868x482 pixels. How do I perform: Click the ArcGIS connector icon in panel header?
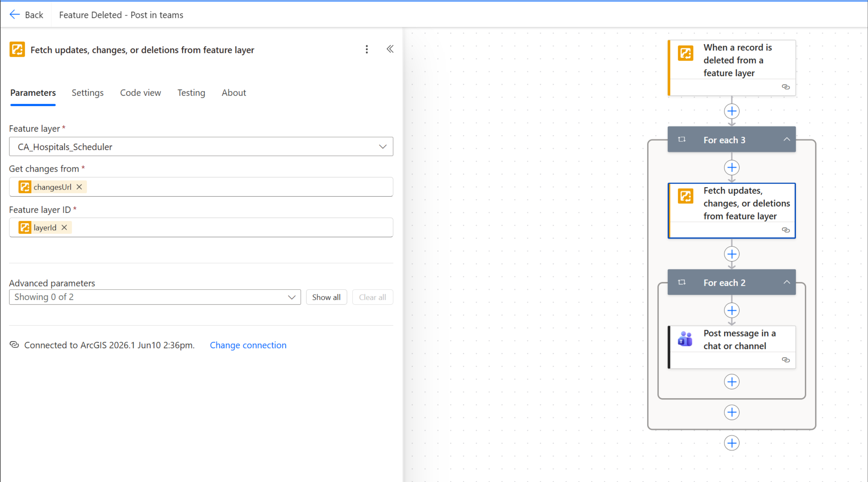coord(17,49)
